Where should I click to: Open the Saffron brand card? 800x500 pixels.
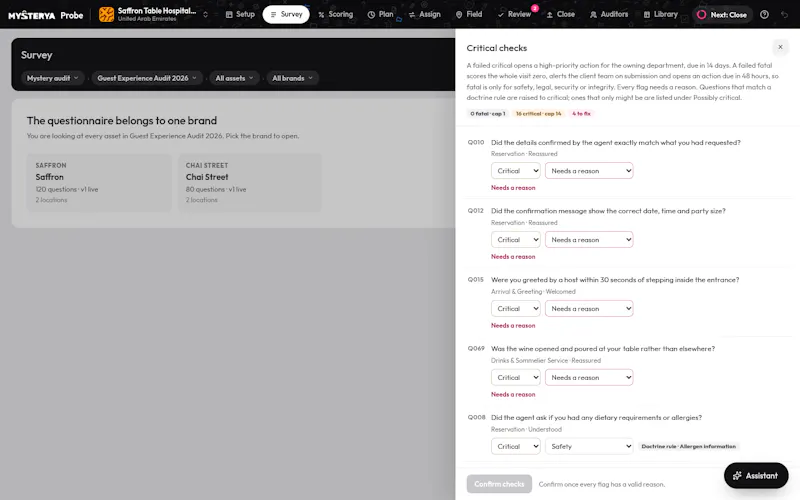[x=99, y=182]
